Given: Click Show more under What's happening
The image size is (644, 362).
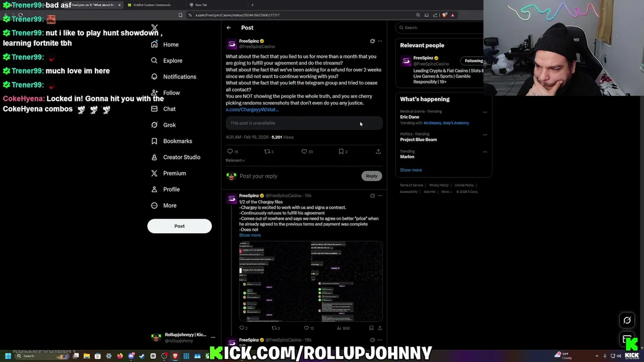Looking at the screenshot, I should [411, 170].
